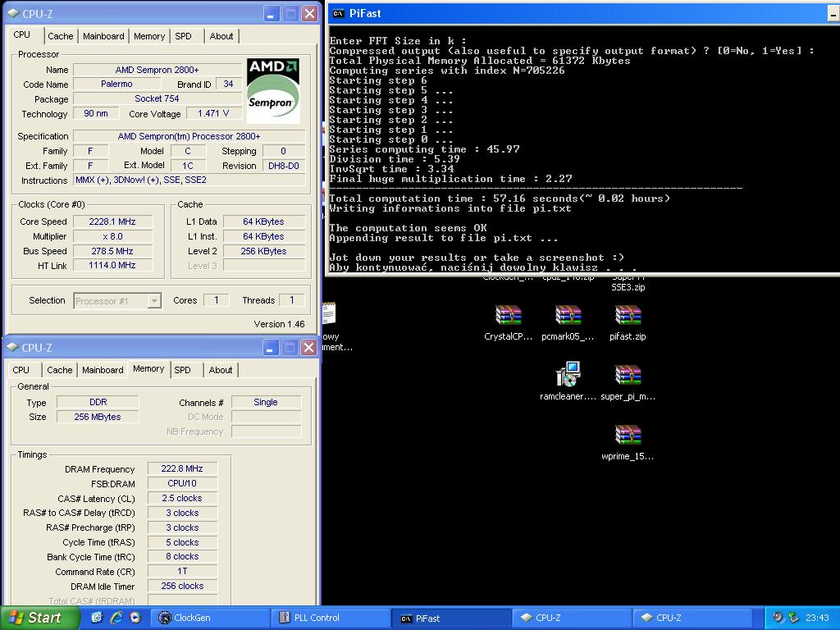Click the top CPU-Z window title icon
The height and width of the screenshot is (630, 840).
[x=13, y=13]
